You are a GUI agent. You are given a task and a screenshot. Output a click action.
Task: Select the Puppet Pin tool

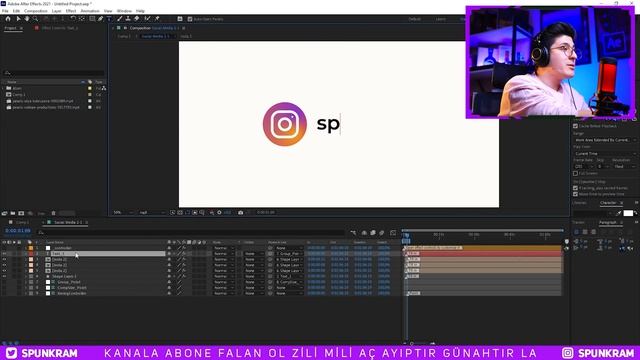coord(157,19)
